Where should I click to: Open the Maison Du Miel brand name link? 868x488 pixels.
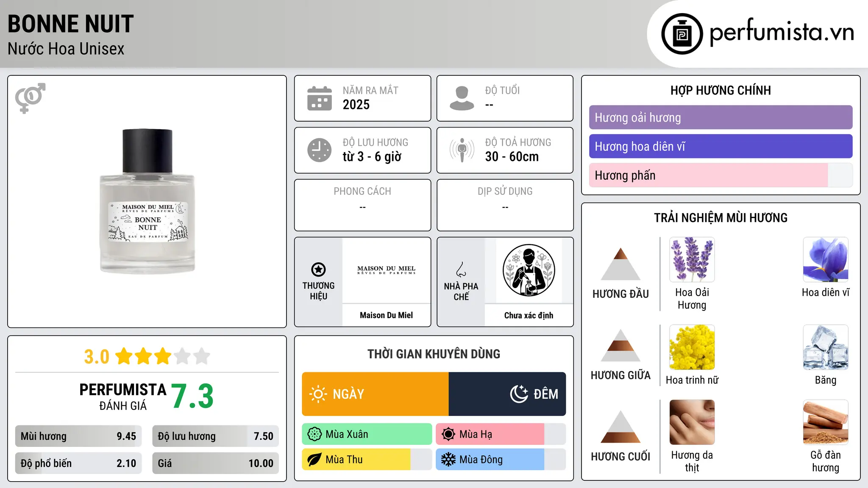(387, 315)
